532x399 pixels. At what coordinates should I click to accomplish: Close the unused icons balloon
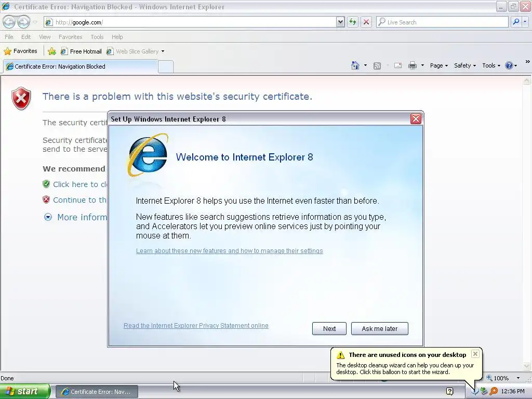475,354
